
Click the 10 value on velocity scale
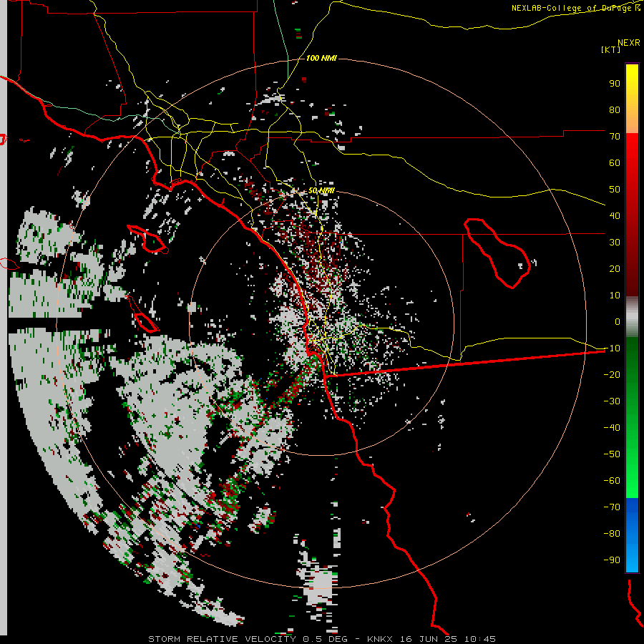click(615, 296)
